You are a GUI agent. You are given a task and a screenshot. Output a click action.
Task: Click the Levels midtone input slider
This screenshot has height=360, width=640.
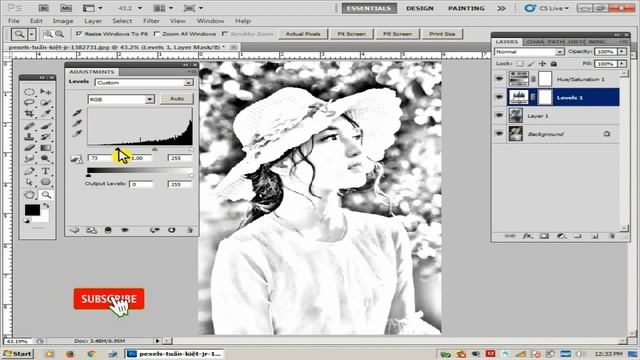(x=154, y=149)
